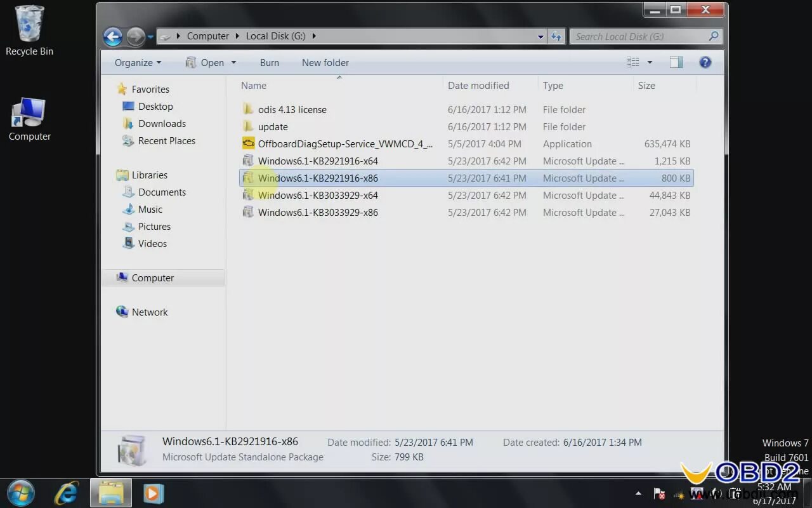This screenshot has height=508, width=812.
Task: Click Computer in the address bar path
Action: [x=207, y=36]
